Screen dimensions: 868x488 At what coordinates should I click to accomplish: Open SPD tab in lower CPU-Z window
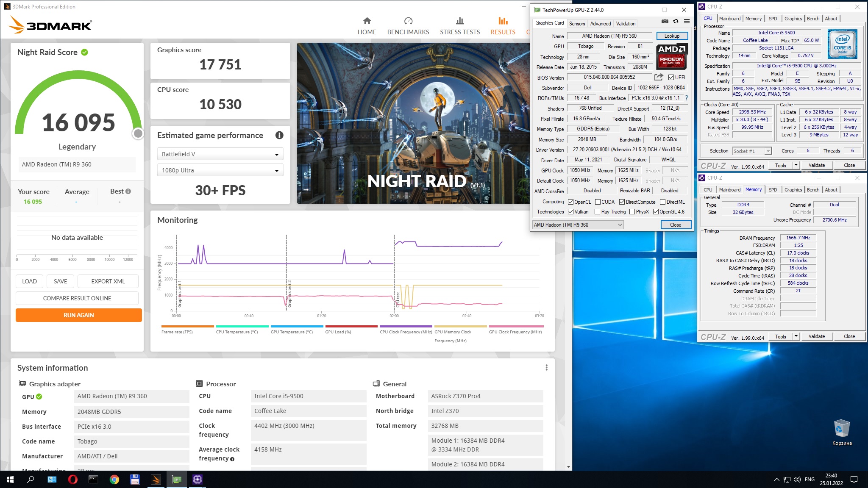pyautogui.click(x=773, y=190)
